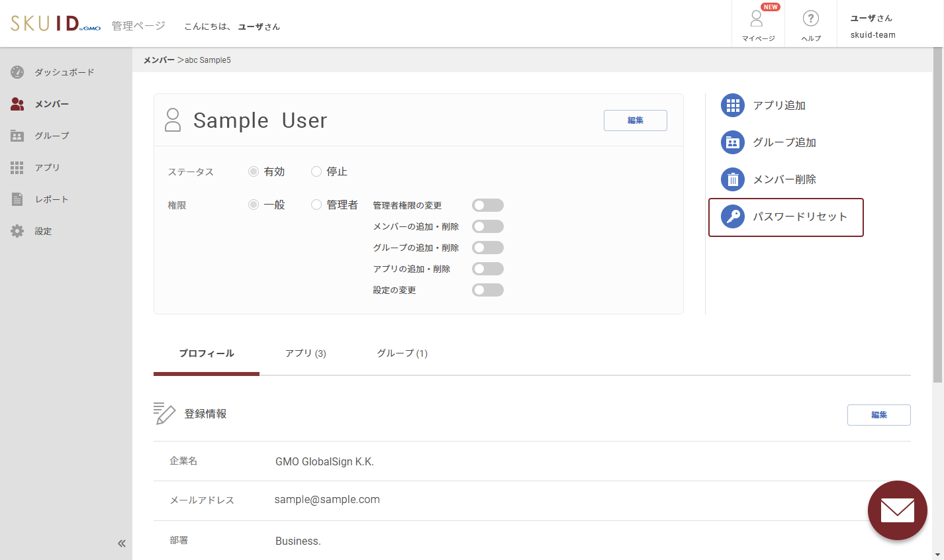Open the red mail contact button
944x560 pixels.
pyautogui.click(x=897, y=510)
